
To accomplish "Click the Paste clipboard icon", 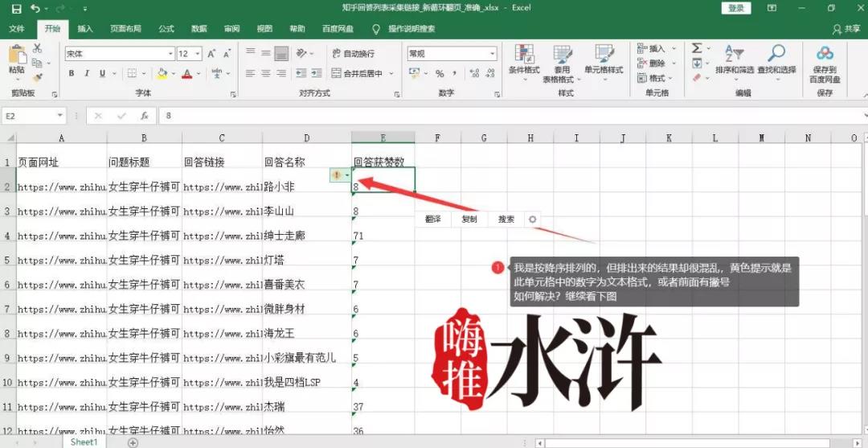I will tap(17, 55).
